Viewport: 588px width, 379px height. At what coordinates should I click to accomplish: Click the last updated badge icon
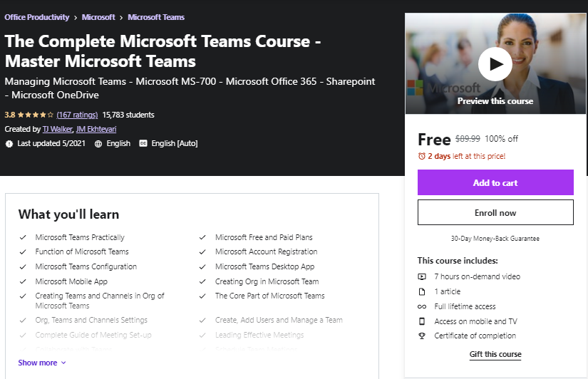pyautogui.click(x=9, y=143)
